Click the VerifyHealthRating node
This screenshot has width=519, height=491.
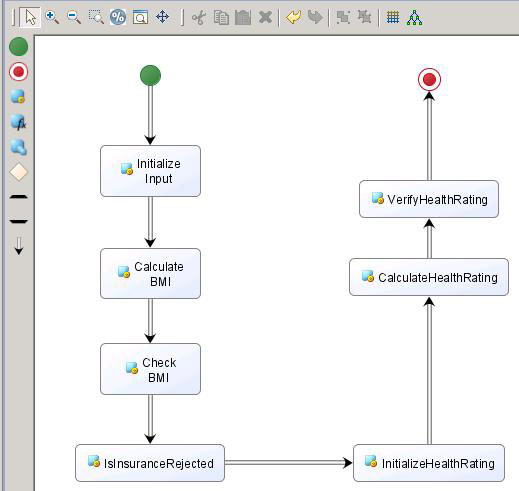coord(429,199)
